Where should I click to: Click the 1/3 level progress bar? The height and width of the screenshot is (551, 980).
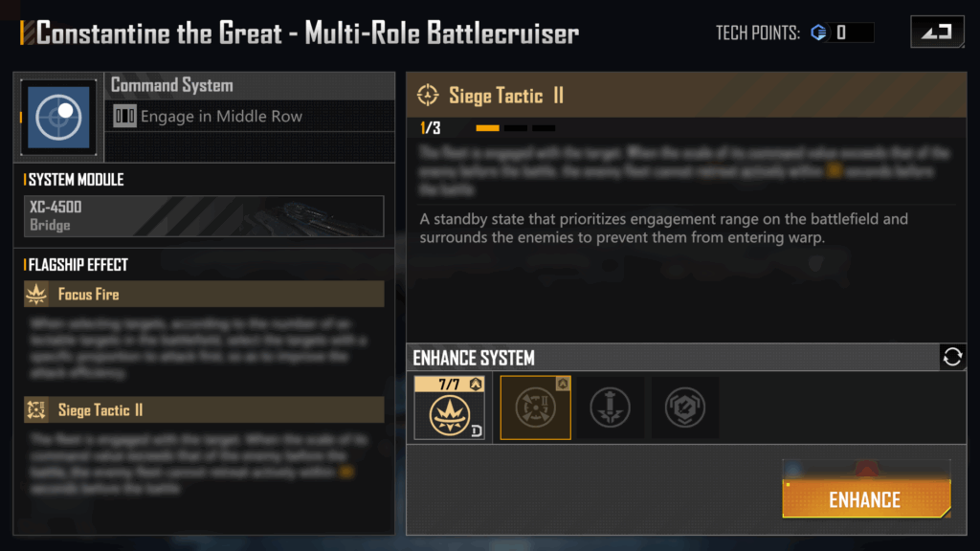click(x=516, y=128)
